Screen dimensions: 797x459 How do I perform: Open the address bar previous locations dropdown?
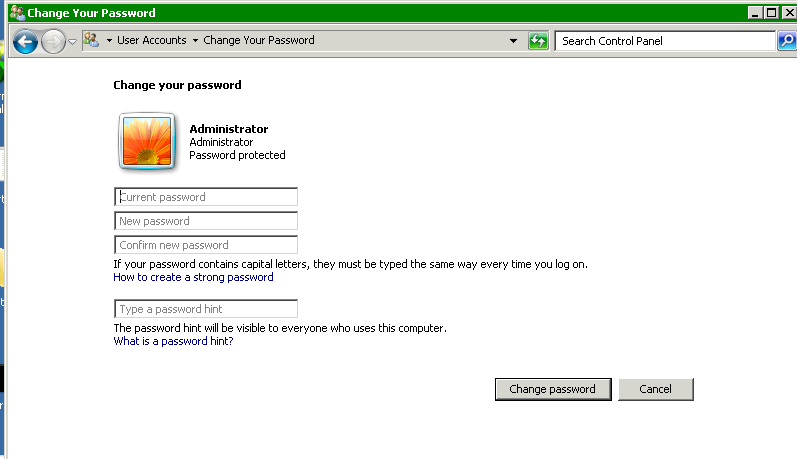513,41
